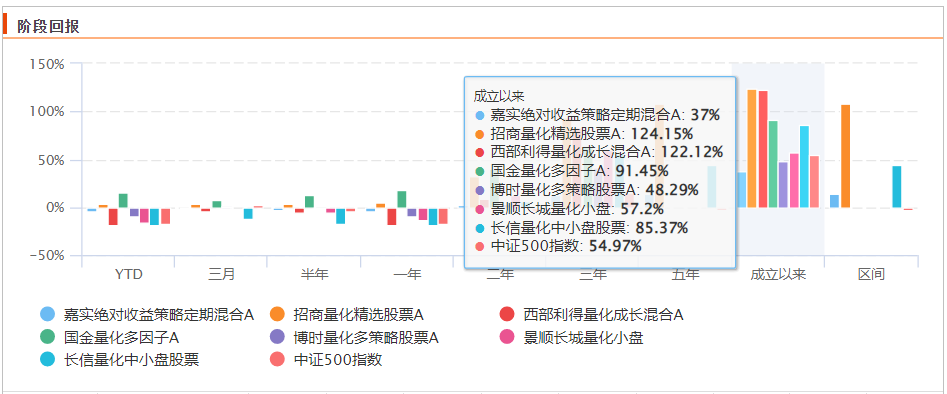The width and height of the screenshot is (947, 394).
Task: Select the 三月 period label
Action: (222, 274)
